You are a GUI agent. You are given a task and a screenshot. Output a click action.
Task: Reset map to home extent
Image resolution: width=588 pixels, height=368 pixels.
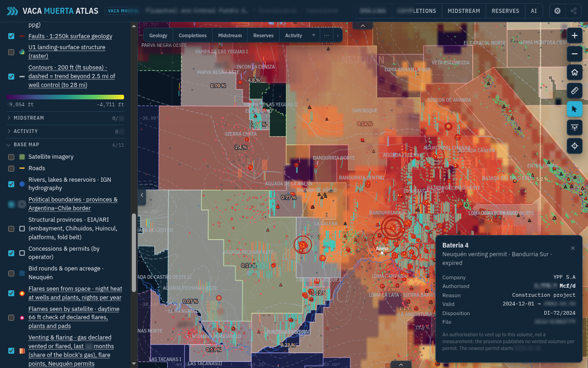pyautogui.click(x=574, y=72)
